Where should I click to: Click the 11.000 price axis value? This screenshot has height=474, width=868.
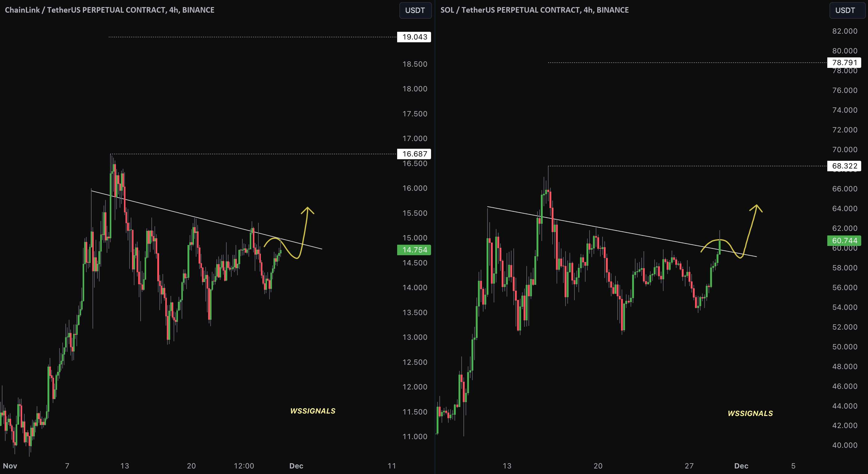click(415, 437)
